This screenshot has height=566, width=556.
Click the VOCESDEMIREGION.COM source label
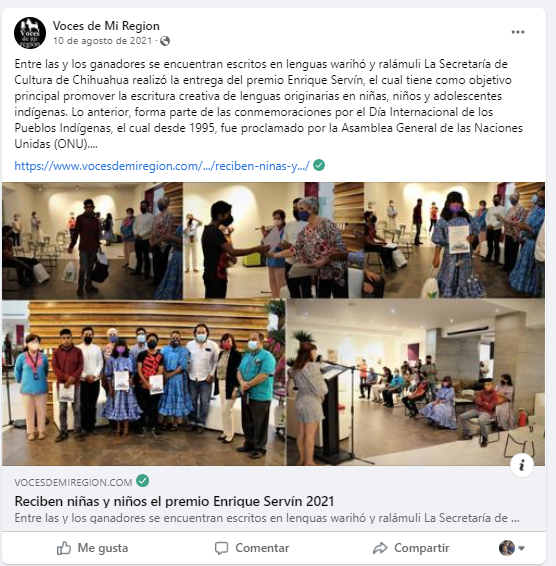pyautogui.click(x=73, y=482)
